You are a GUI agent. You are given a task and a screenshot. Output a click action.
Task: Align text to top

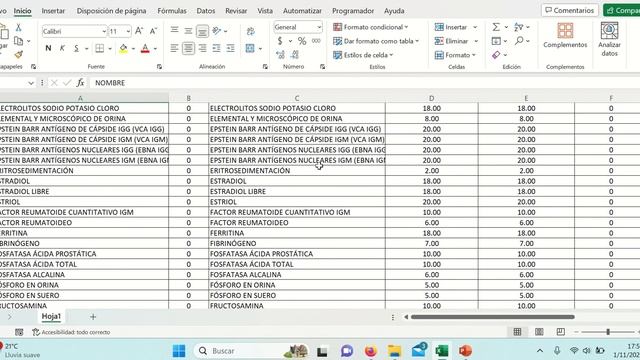point(174,31)
